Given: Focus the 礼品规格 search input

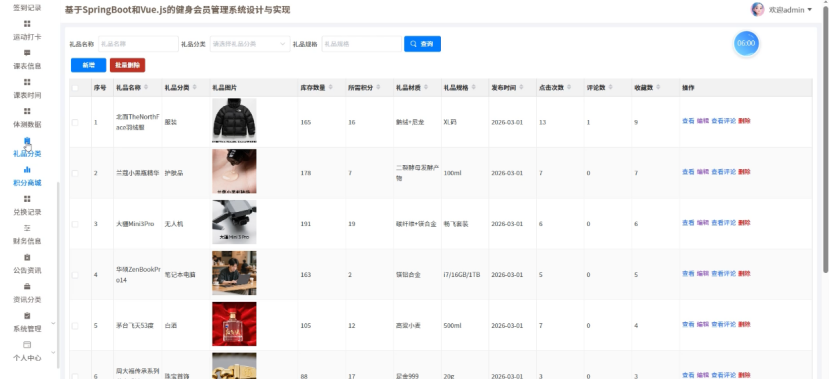Looking at the screenshot, I should click(362, 44).
